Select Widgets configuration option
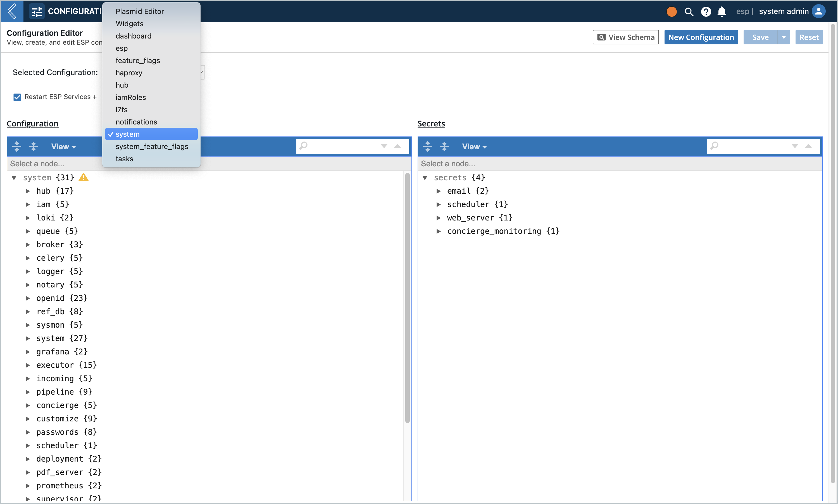The height and width of the screenshot is (504, 838). (x=151, y=23)
